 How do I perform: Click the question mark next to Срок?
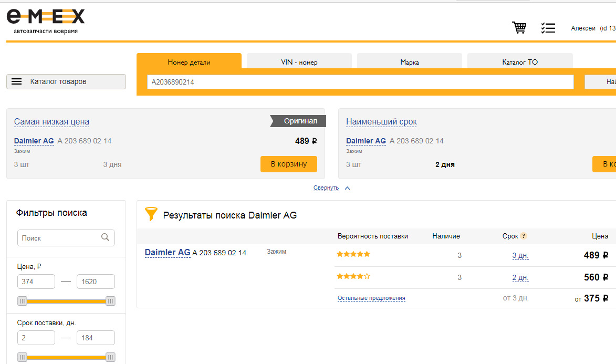(523, 236)
